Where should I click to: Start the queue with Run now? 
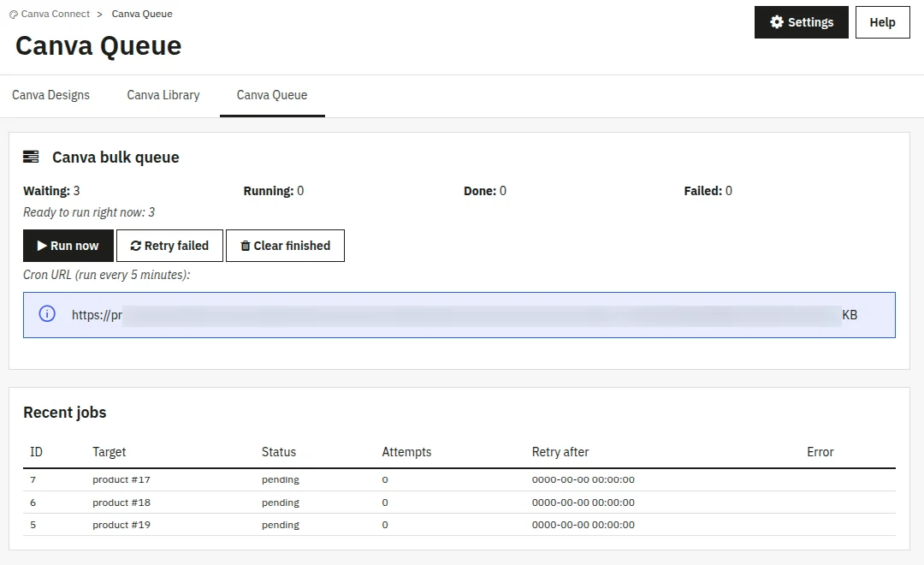pos(68,246)
